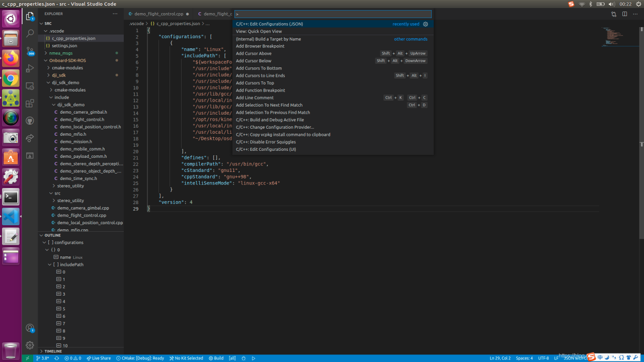The width and height of the screenshot is (644, 362).
Task: Click the CMake debug bug icon in status bar
Action: pos(244,358)
